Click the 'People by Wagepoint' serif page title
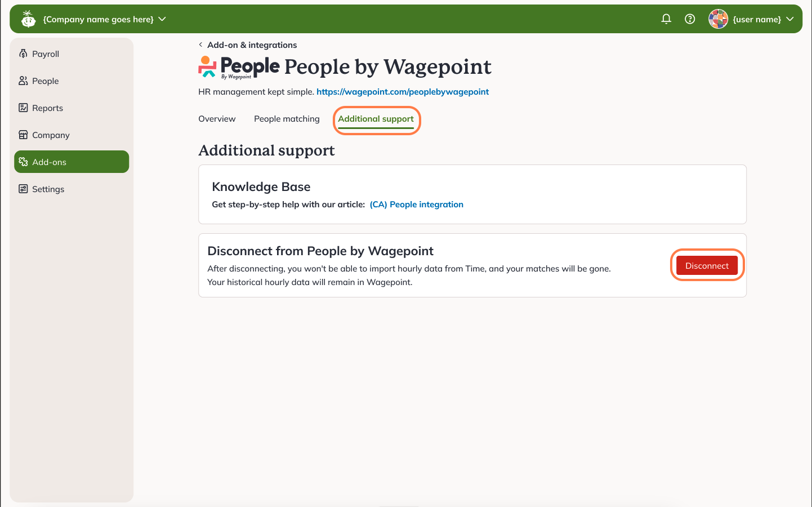 click(387, 67)
